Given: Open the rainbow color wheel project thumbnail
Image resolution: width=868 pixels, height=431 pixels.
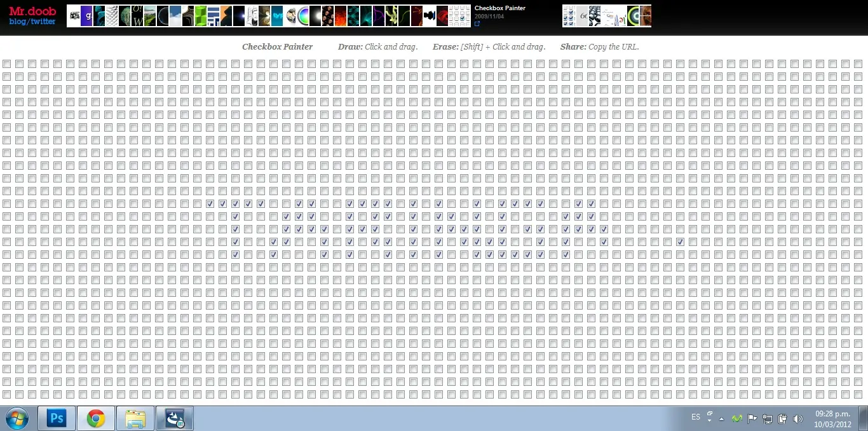Looking at the screenshot, I should tap(302, 16).
